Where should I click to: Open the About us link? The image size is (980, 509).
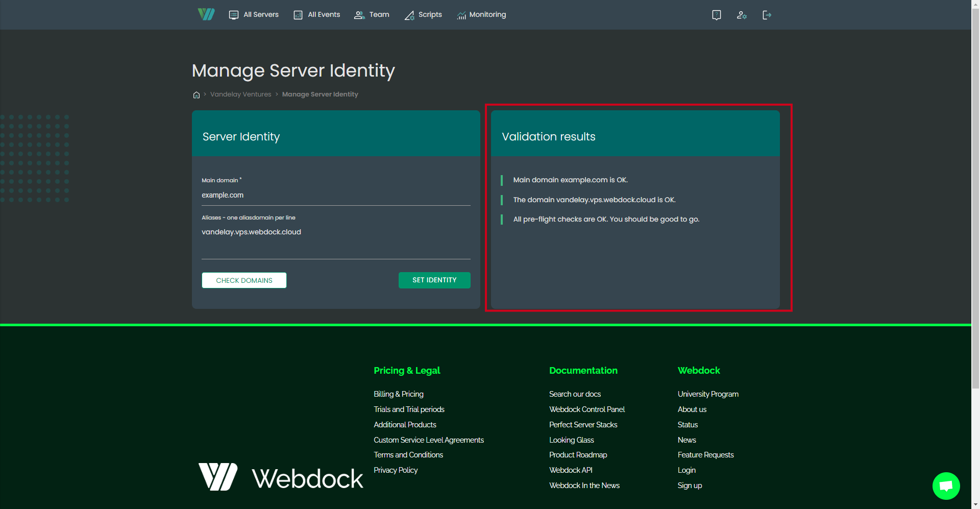tap(692, 409)
